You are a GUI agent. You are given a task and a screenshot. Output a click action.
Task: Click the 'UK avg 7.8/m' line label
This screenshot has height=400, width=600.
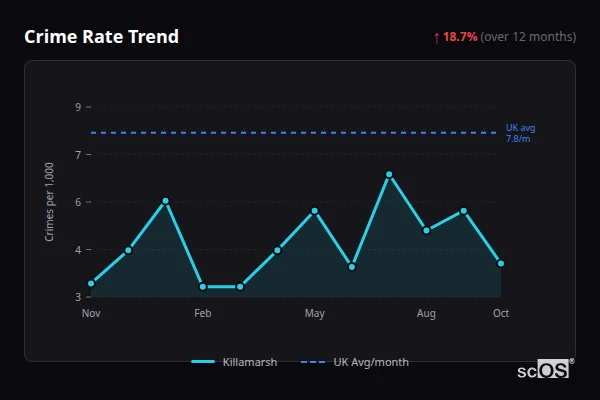click(x=520, y=133)
